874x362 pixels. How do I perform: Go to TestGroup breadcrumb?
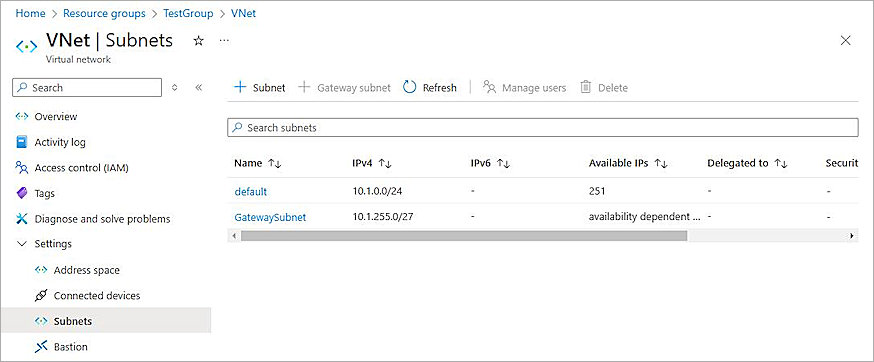[x=188, y=13]
